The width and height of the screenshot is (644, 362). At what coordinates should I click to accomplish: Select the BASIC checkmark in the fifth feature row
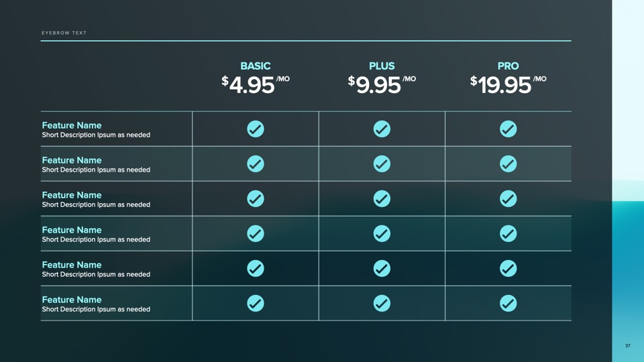click(256, 268)
